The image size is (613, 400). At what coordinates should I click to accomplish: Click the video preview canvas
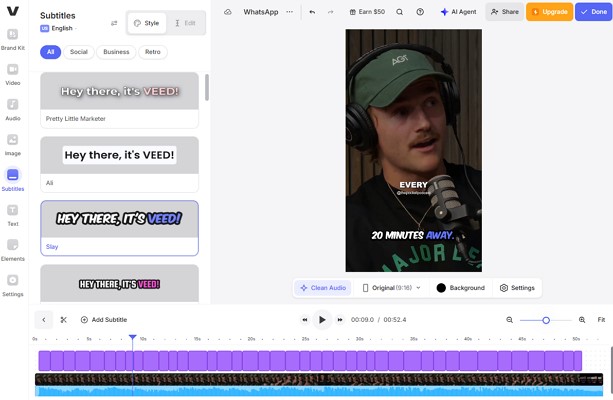(x=414, y=151)
